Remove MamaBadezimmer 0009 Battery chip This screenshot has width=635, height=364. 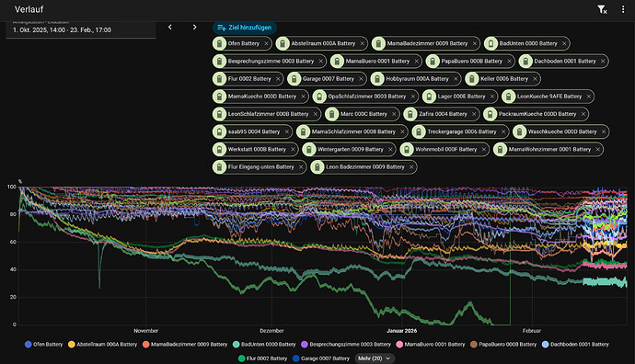(474, 43)
